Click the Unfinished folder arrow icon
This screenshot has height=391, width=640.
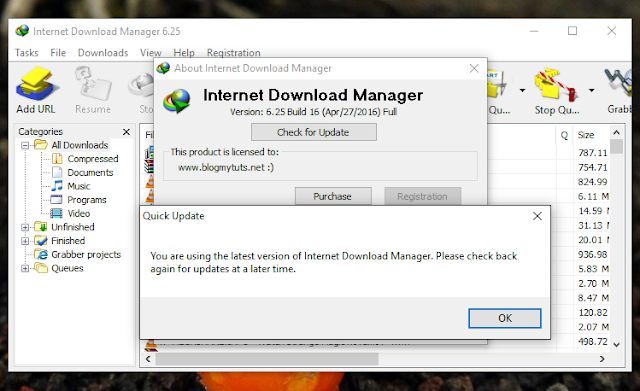(41, 227)
